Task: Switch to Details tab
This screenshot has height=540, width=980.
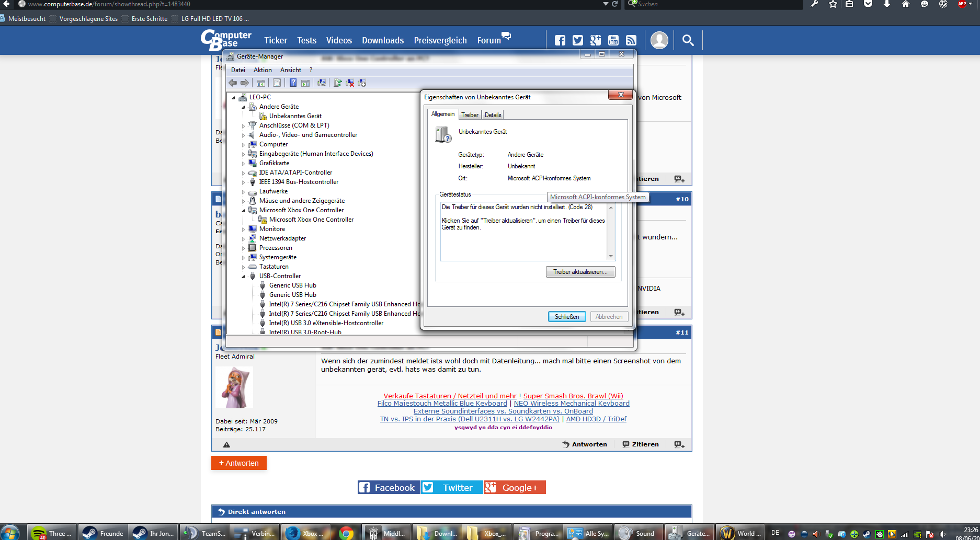Action: click(x=493, y=115)
